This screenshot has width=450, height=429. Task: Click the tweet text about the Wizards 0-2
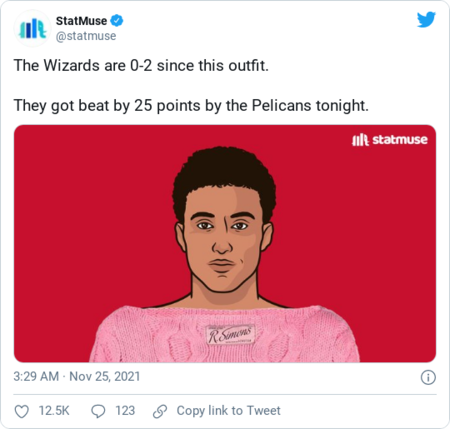141,65
